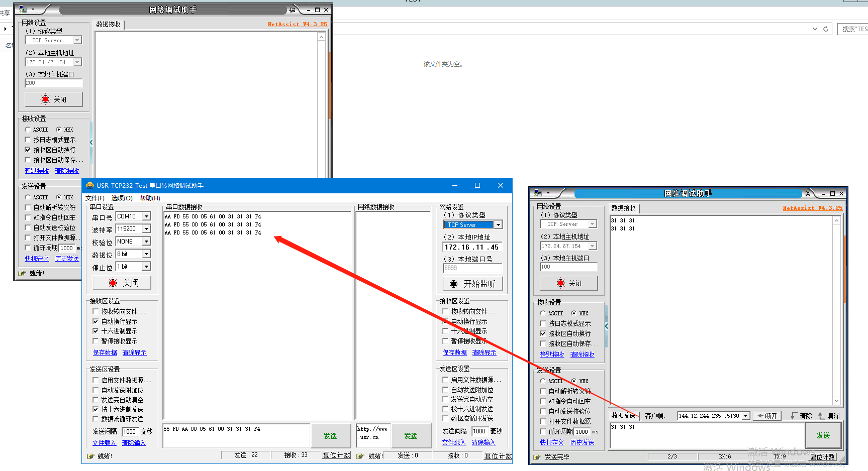This screenshot has height=471, width=868.
Task: Select 数据接收 tab in port 100 NetAssist
Action: [x=624, y=208]
